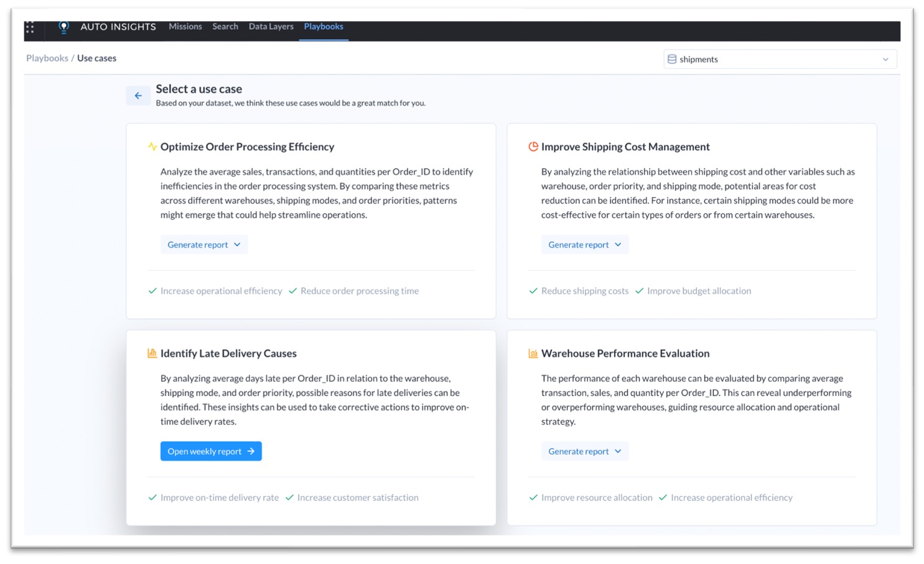Click the Warehouse Performance chart icon

[533, 353]
